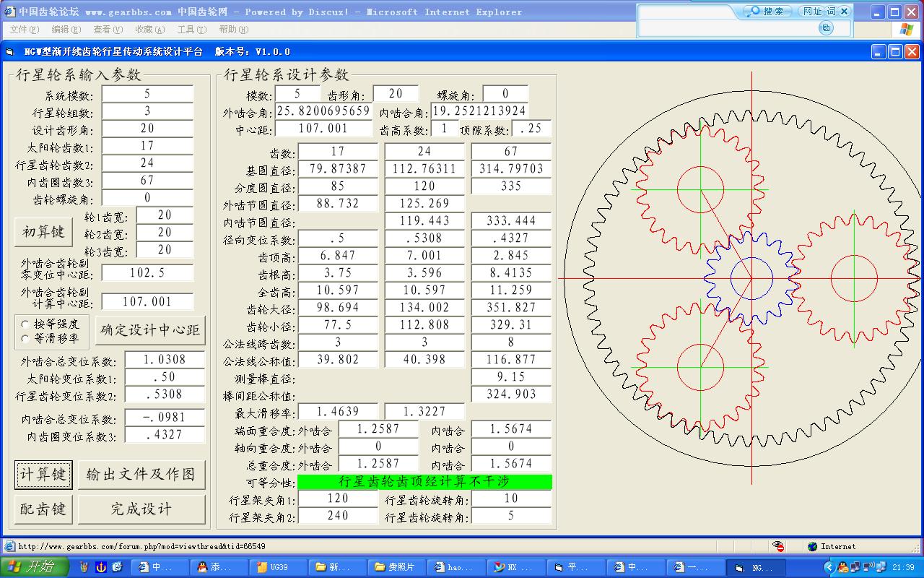This screenshot has width=924, height=578.
Task: Click the 系统模数 input field
Action: click(x=147, y=94)
